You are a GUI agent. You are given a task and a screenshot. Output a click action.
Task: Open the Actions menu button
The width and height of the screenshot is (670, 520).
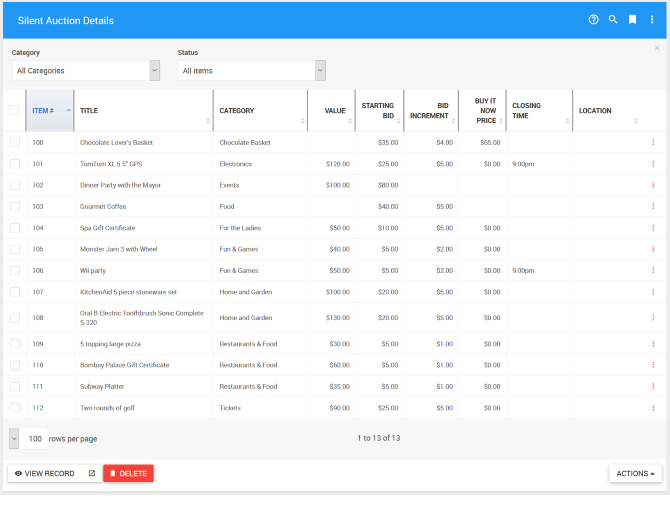635,473
